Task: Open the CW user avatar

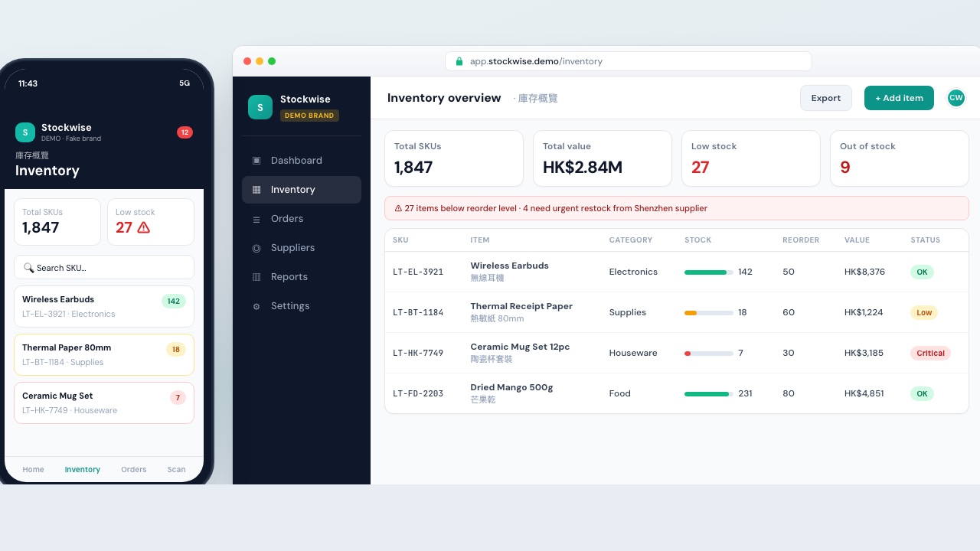Action: (x=955, y=98)
